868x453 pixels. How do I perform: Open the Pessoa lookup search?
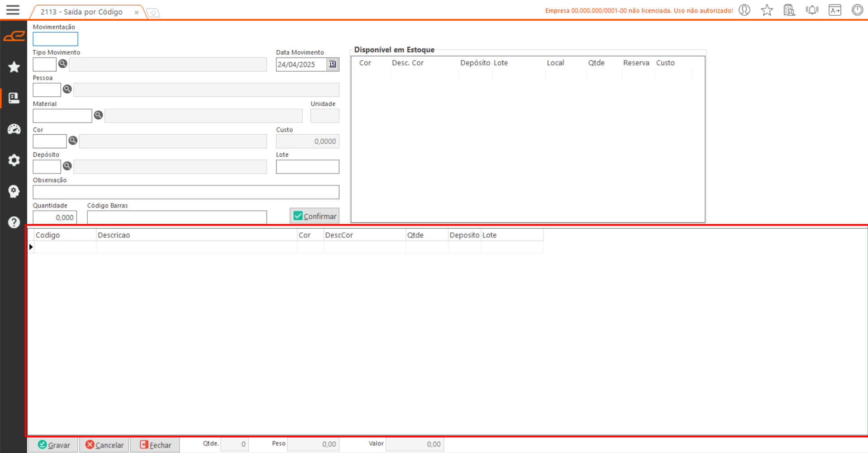coord(67,89)
